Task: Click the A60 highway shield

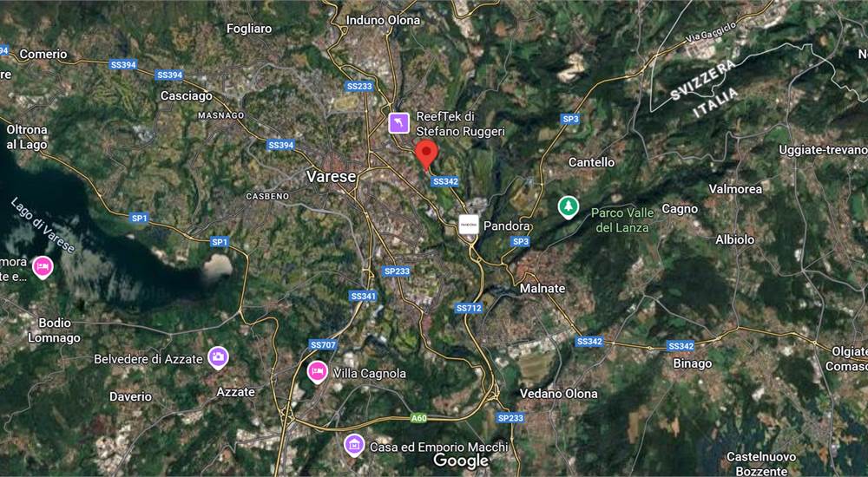Action: click(419, 418)
